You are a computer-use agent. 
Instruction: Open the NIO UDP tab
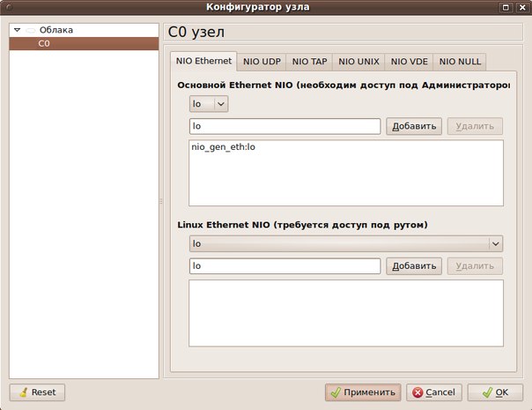click(262, 62)
